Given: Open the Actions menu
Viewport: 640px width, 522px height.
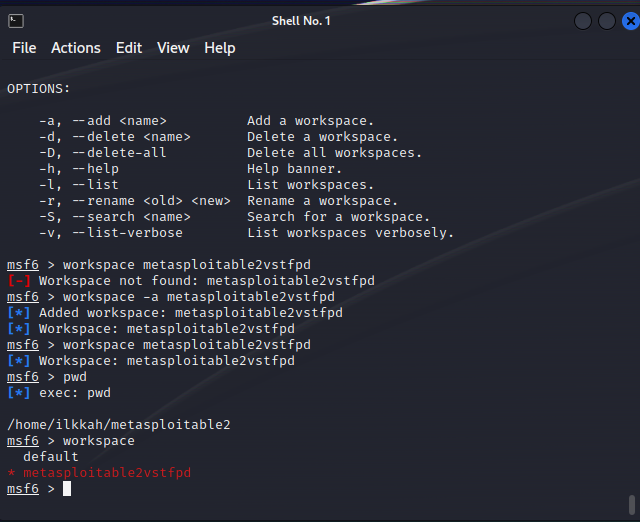Looking at the screenshot, I should click(x=76, y=48).
